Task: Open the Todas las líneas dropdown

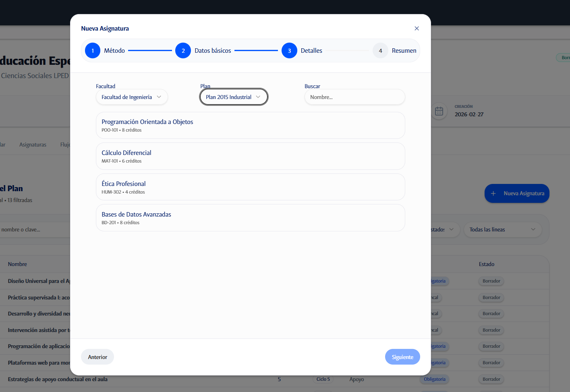Action: click(503, 229)
